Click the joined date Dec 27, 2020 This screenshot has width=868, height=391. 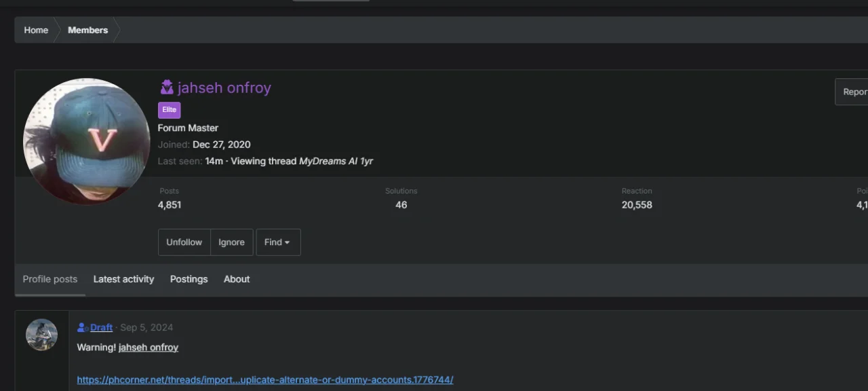[x=222, y=145]
